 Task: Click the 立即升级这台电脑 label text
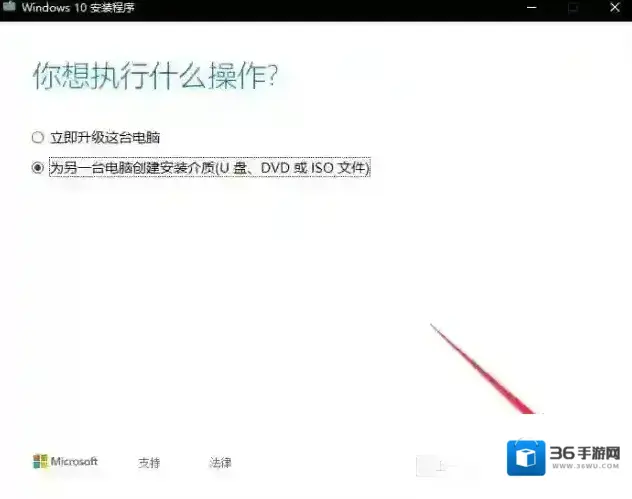(x=105, y=137)
